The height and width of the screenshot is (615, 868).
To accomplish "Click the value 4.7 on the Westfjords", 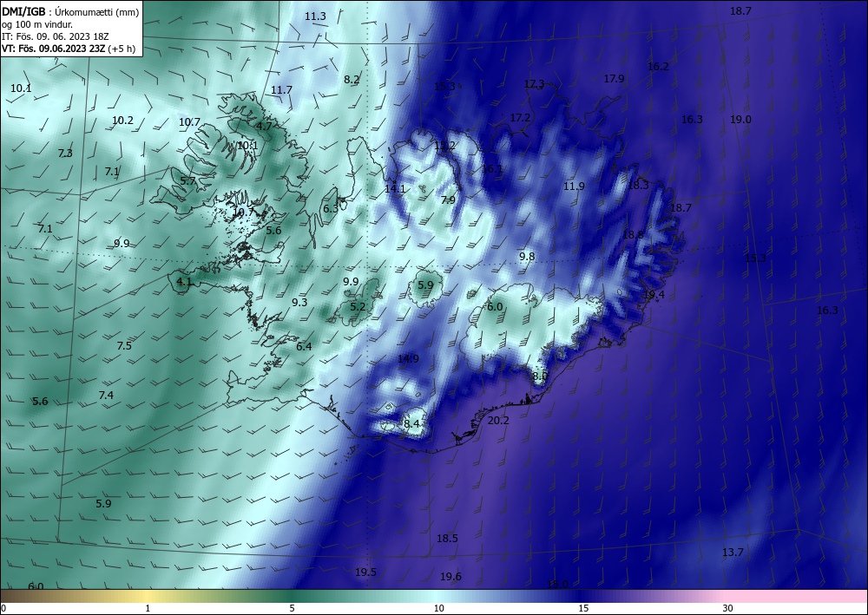I will (264, 126).
